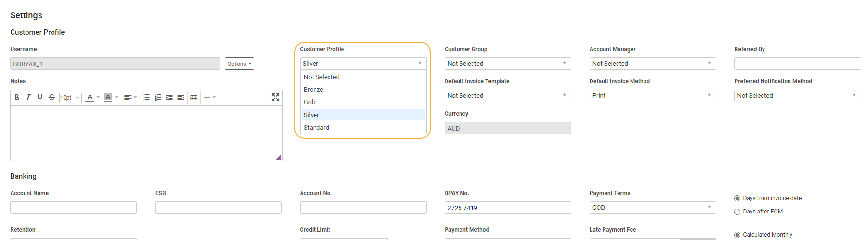Screen dimensions: 868x240
Task: Insert a bullet list in Notes
Action: click(x=146, y=97)
